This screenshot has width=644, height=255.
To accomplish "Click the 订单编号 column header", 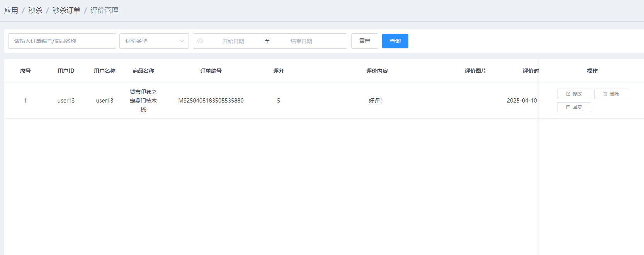I will (211, 71).
